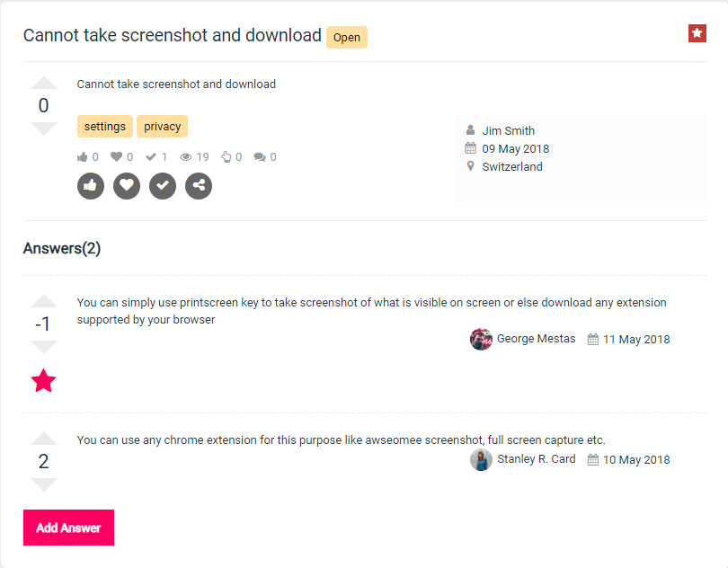
Task: Open George Mestas's avatar
Action: point(481,340)
